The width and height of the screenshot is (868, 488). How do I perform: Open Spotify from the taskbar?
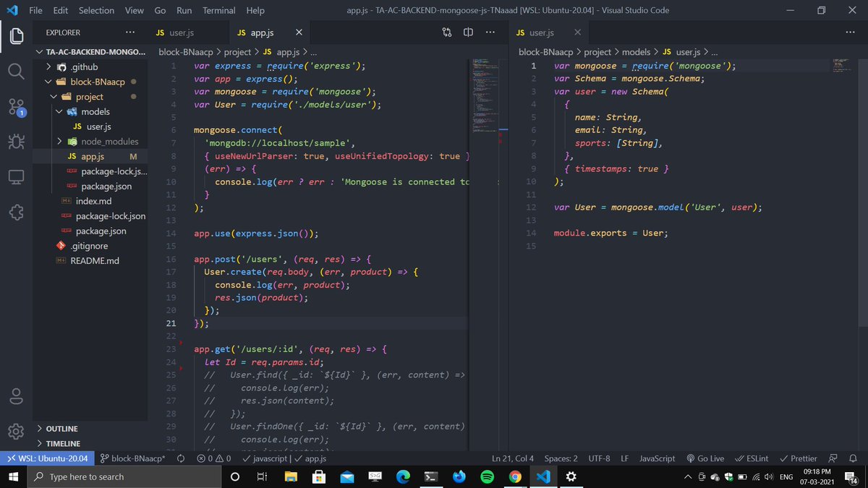click(x=487, y=477)
